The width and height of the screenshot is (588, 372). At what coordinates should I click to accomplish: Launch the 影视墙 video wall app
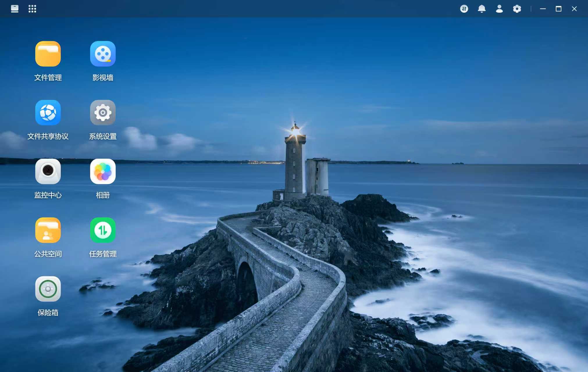tap(103, 54)
